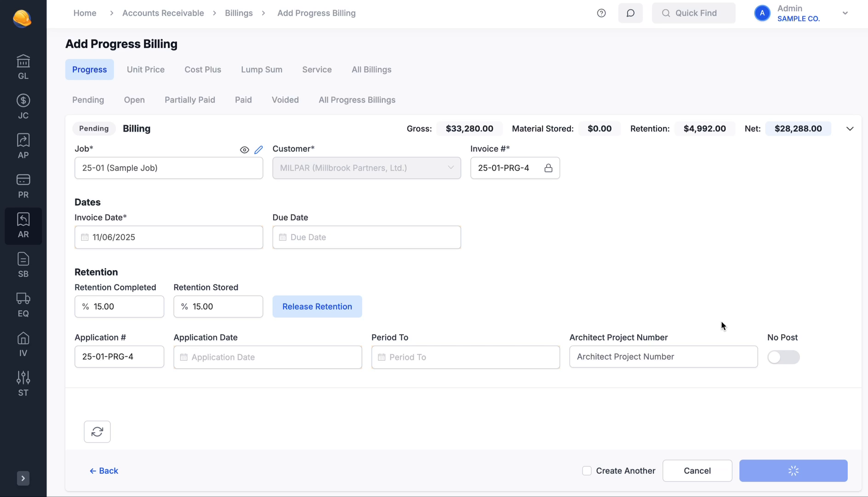
Task: Open the Job Cost (JC) sidebar icon
Action: [x=23, y=107]
